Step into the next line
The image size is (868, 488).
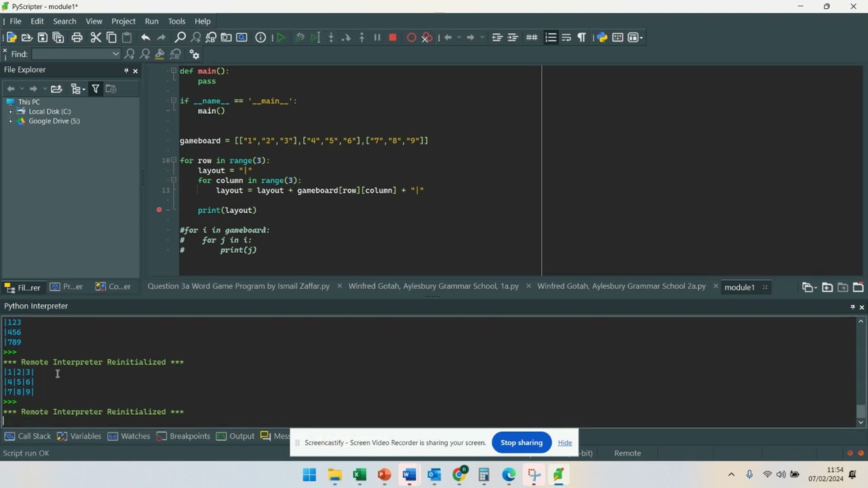(x=331, y=38)
